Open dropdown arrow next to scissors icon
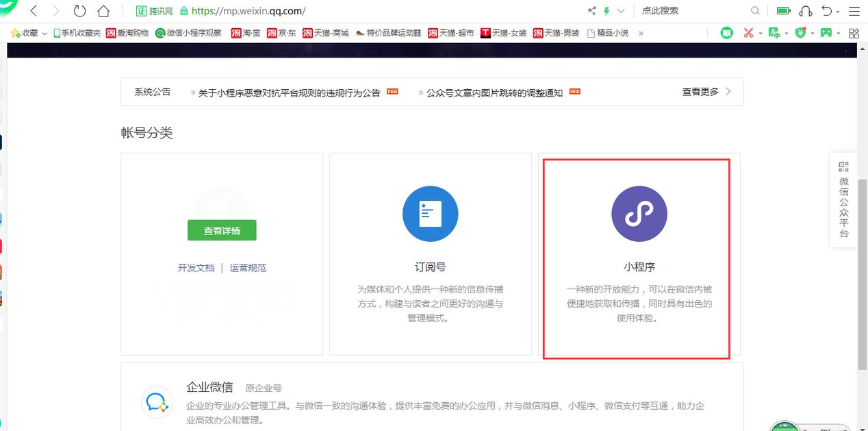Screen dimensions: 868x431 (761, 34)
